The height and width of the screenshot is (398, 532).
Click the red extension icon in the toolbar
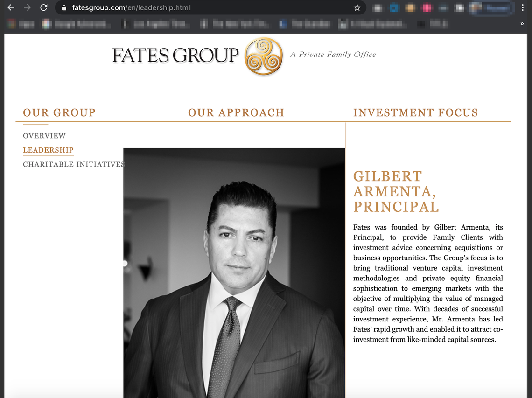(x=427, y=7)
